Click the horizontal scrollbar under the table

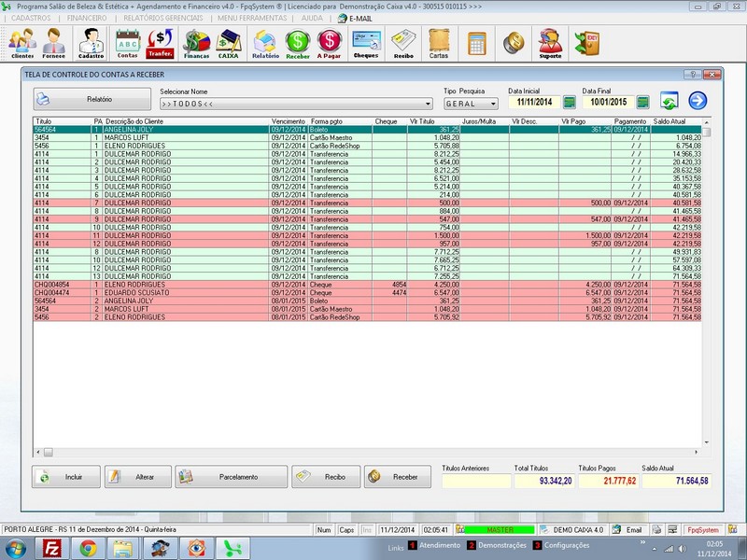373,452
